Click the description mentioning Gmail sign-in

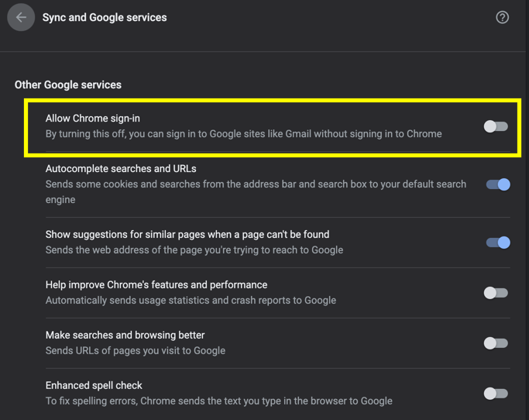pyautogui.click(x=244, y=134)
